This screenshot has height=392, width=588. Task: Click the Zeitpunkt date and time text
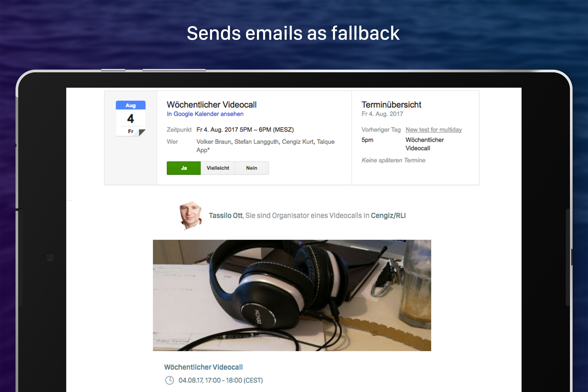pos(245,130)
